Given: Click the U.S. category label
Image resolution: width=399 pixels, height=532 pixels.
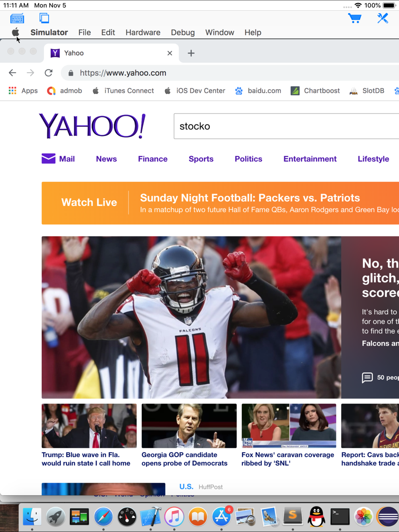Looking at the screenshot, I should (186, 487).
